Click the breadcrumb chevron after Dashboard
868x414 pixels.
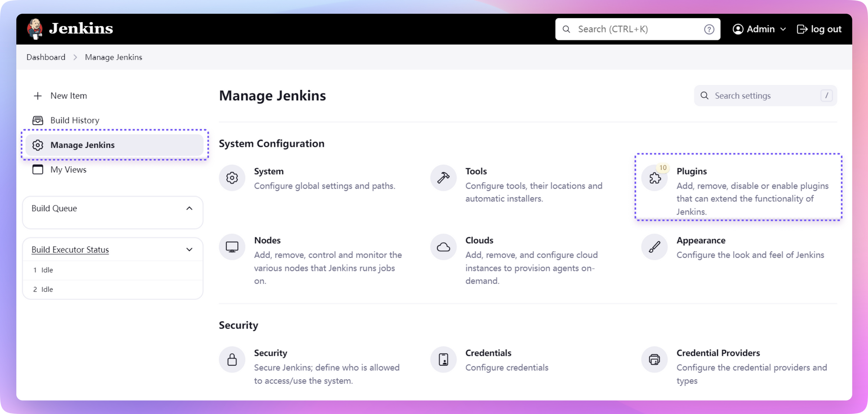pos(75,57)
